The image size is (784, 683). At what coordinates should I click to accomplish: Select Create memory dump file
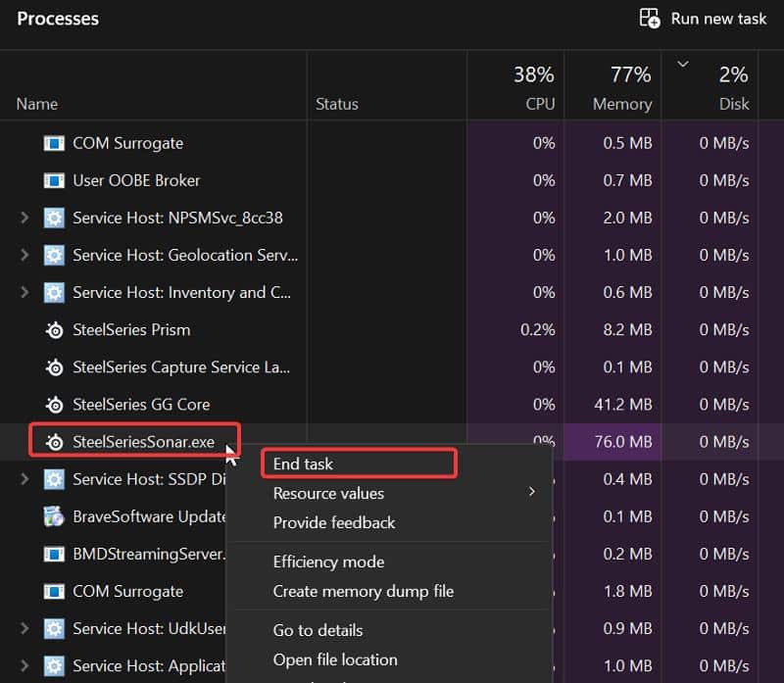click(364, 592)
